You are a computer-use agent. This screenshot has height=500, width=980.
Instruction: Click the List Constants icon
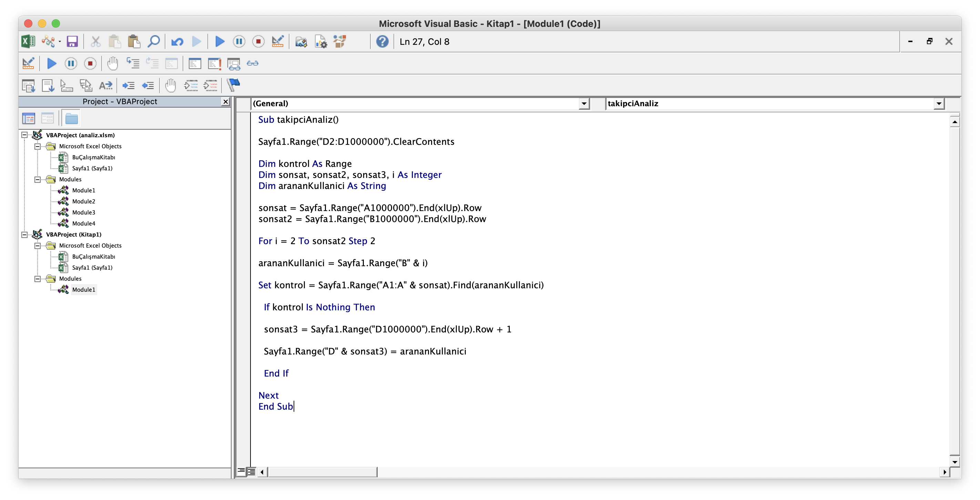pyautogui.click(x=48, y=85)
